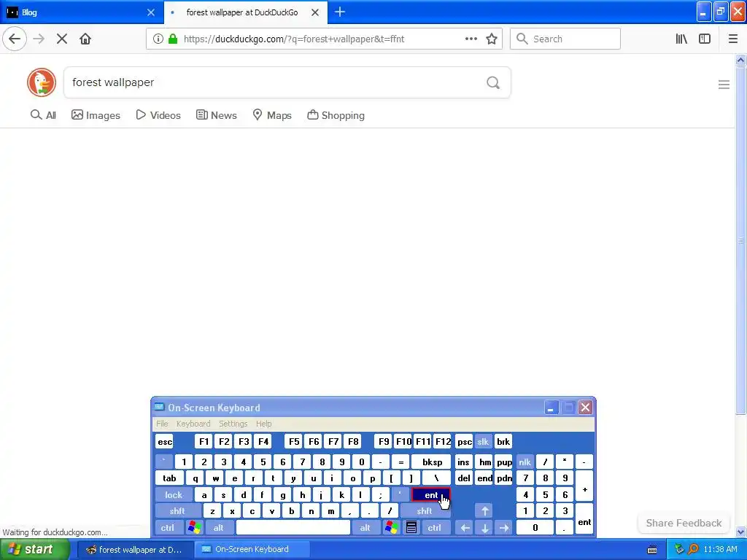Toggle the right shft key
This screenshot has width=747, height=560.
[424, 511]
